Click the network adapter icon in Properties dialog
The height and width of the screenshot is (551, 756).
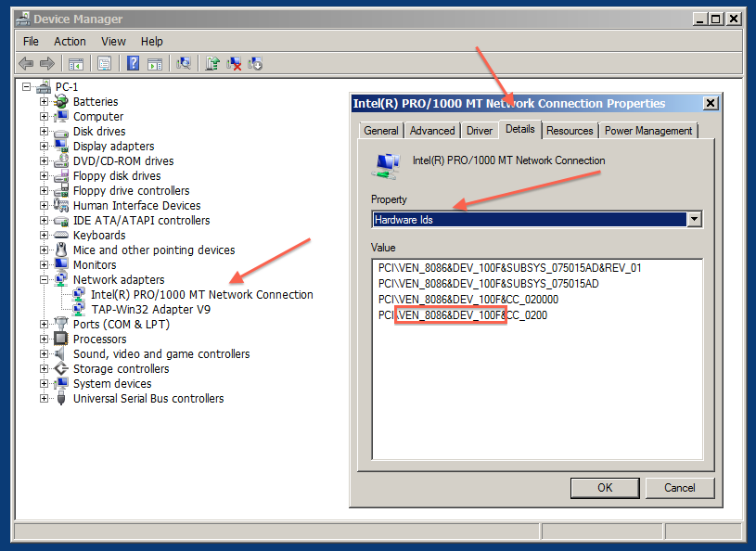[386, 166]
